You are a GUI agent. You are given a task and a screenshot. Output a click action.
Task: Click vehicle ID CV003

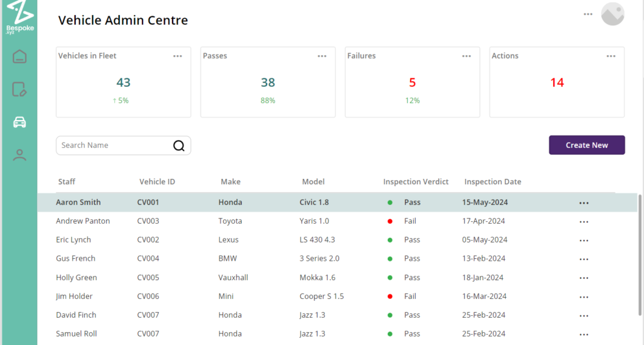pos(148,221)
